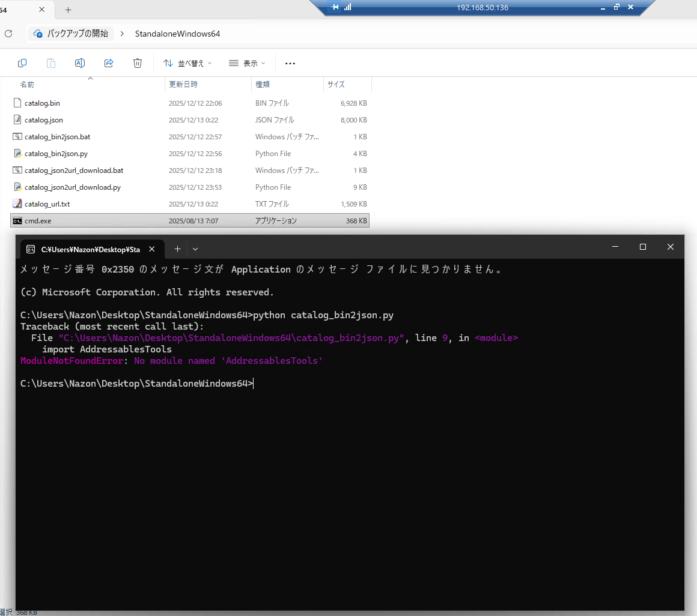Viewport: 697px width, 616px height.
Task: Click the バックアップの開始 button
Action: tap(72, 34)
